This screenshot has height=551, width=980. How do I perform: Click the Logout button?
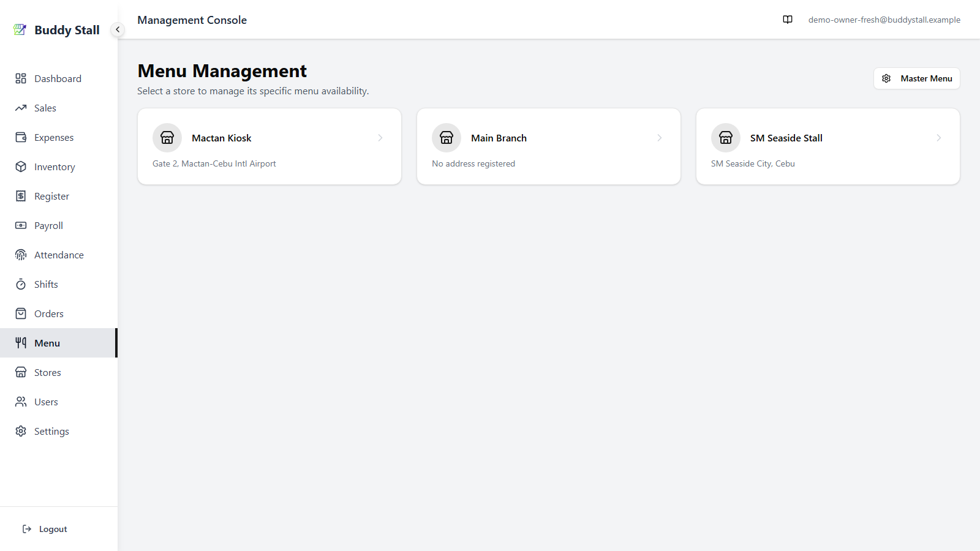click(45, 529)
